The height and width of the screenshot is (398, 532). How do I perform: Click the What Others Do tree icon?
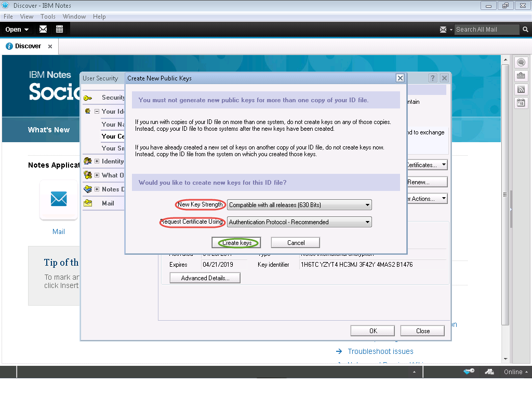tap(87, 175)
